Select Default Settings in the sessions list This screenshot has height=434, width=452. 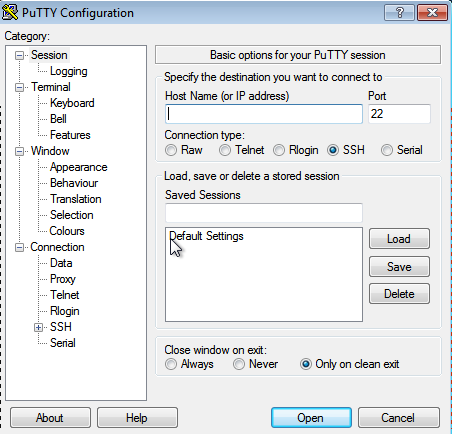[x=206, y=236]
